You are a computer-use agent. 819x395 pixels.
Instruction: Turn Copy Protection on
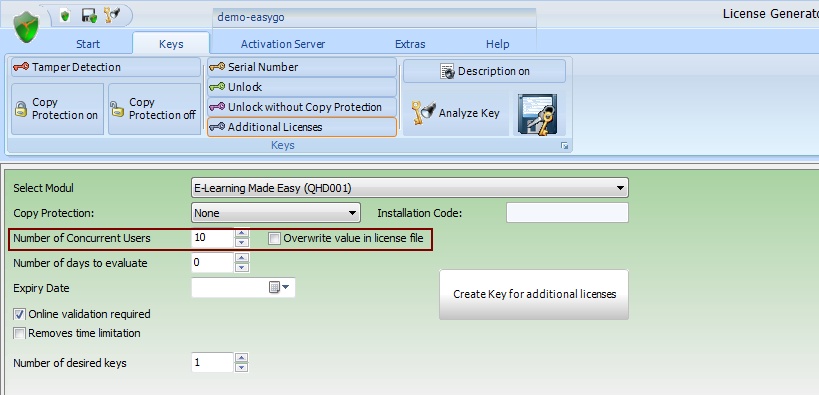tap(57, 109)
